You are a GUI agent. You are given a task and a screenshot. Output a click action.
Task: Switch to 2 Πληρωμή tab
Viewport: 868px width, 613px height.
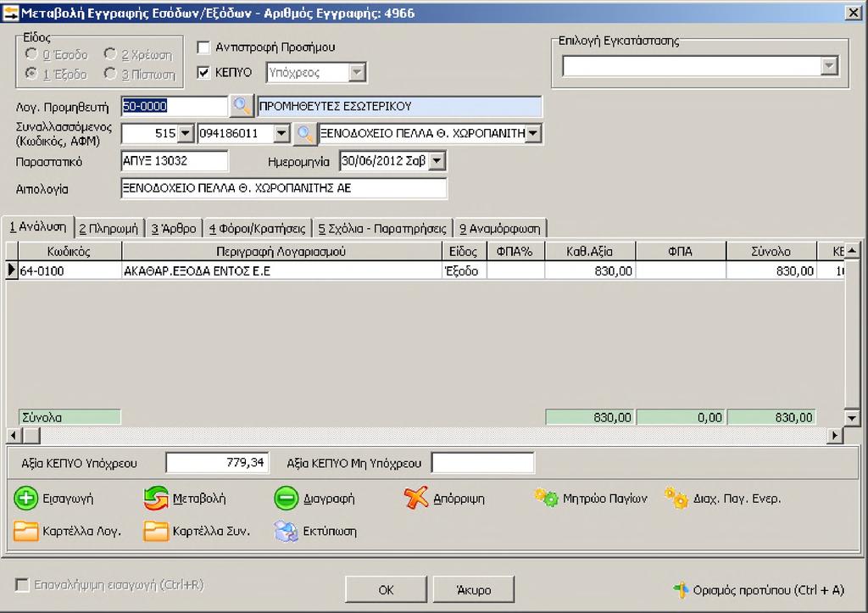click(108, 229)
